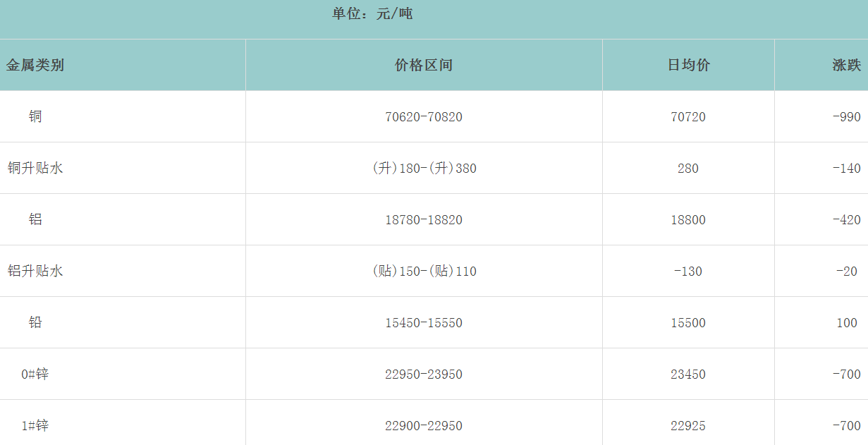
Task: Click the 价格区间 column header
Action: click(x=424, y=66)
